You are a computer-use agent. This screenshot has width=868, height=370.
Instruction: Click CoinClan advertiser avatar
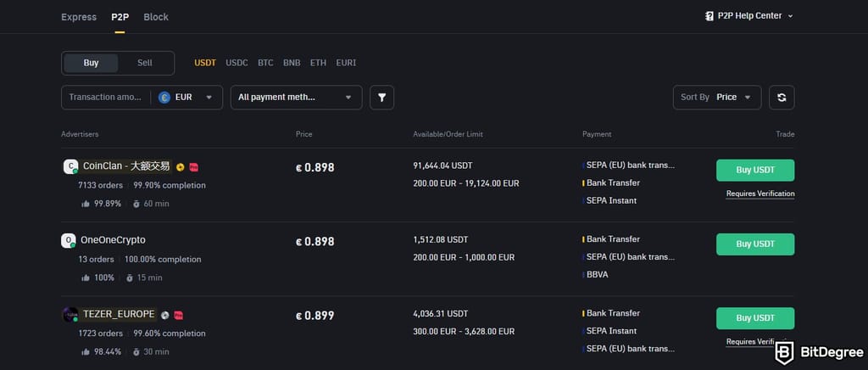70,166
